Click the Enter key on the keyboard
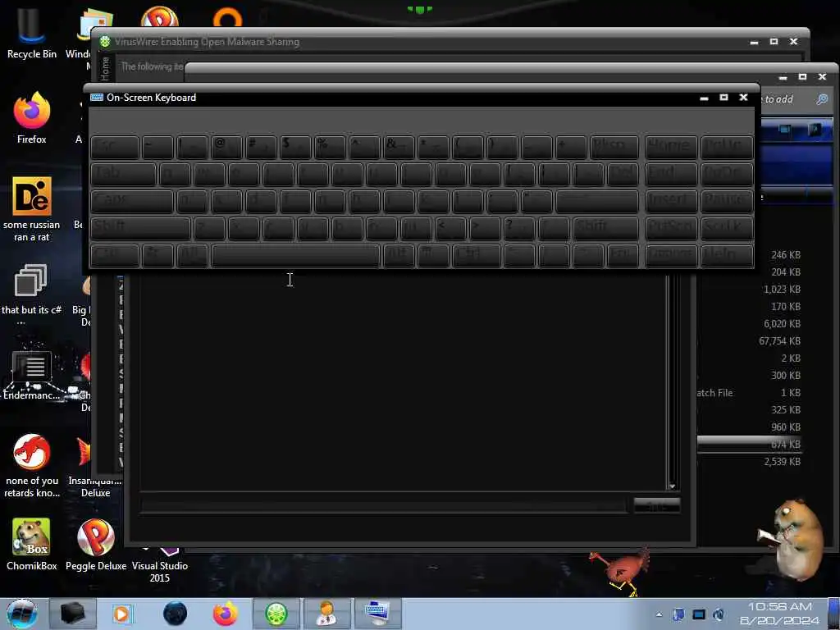The image size is (840, 630). [x=597, y=201]
